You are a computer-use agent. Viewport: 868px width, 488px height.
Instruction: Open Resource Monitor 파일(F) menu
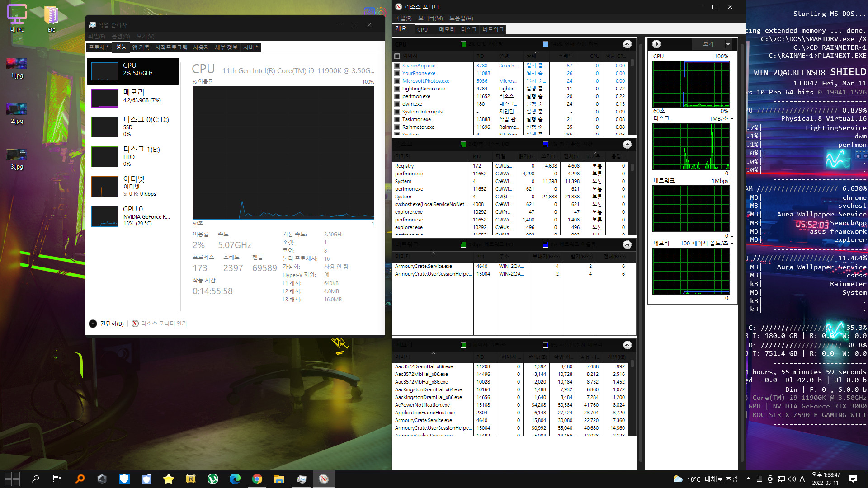[x=403, y=18]
